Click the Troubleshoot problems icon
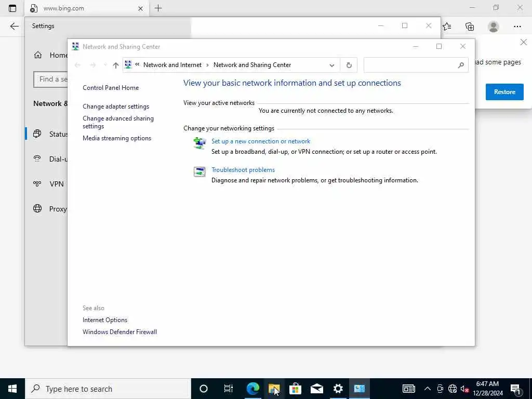The image size is (532, 399). pos(199,171)
